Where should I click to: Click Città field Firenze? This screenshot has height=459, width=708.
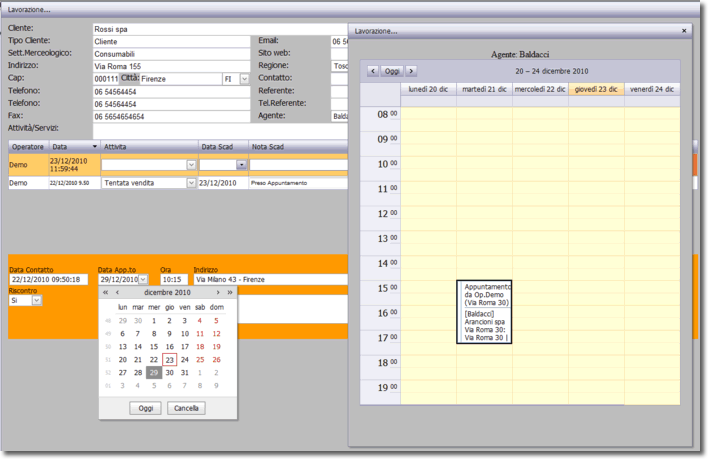(181, 79)
